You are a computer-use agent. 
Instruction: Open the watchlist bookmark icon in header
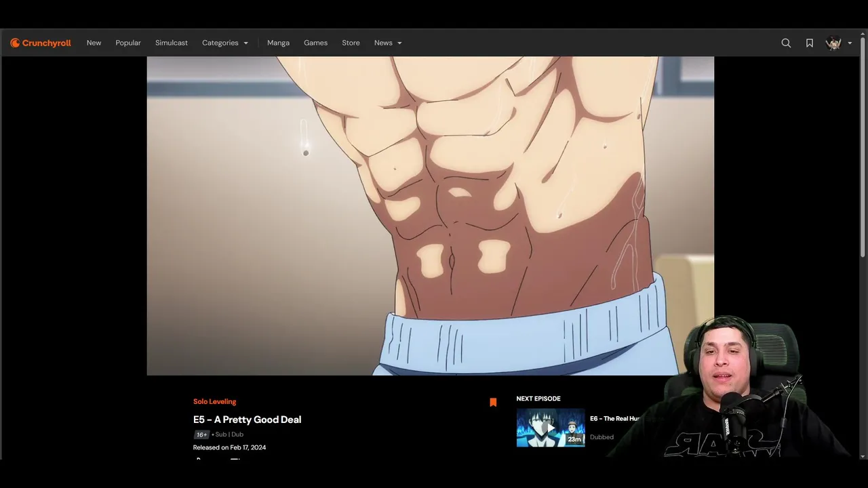coord(809,43)
